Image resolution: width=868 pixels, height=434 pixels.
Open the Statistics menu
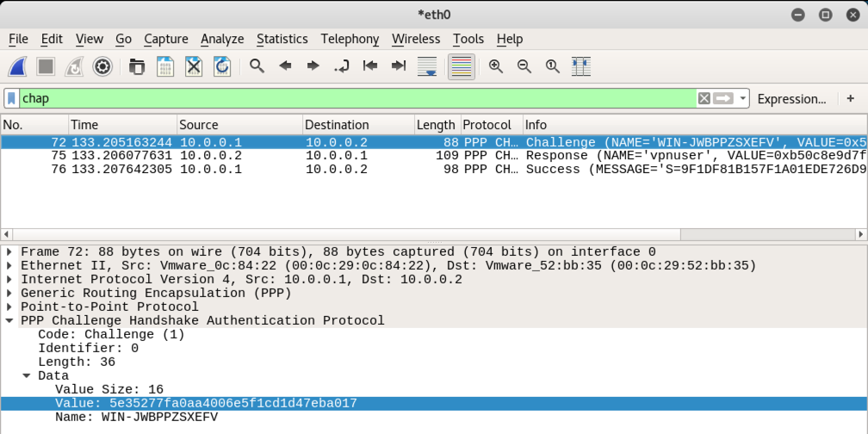[282, 39]
